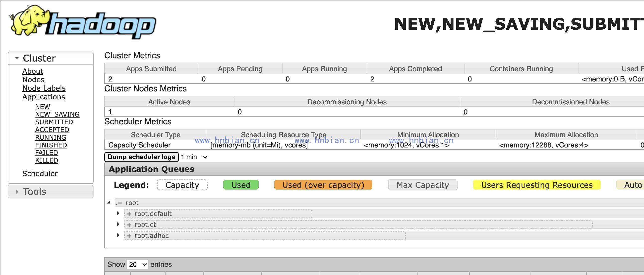Image resolution: width=644 pixels, height=275 pixels.
Task: Click the Hadoop elephant logo
Action: click(82, 22)
